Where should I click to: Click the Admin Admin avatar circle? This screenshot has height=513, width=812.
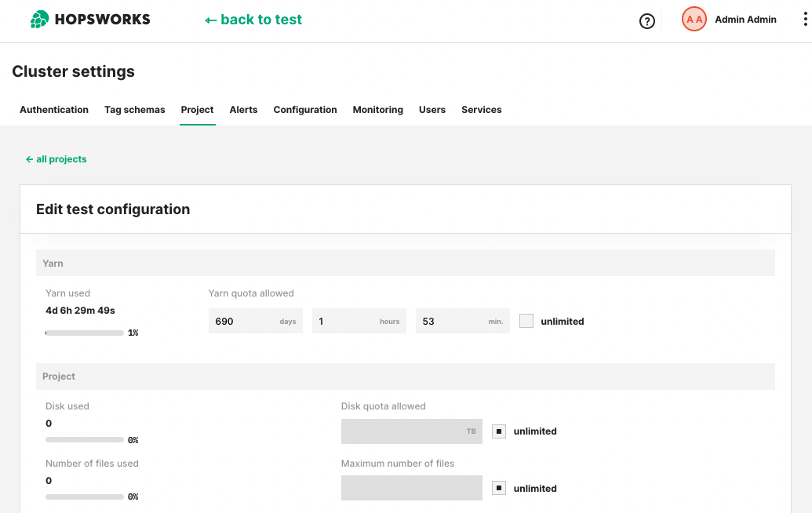(694, 20)
